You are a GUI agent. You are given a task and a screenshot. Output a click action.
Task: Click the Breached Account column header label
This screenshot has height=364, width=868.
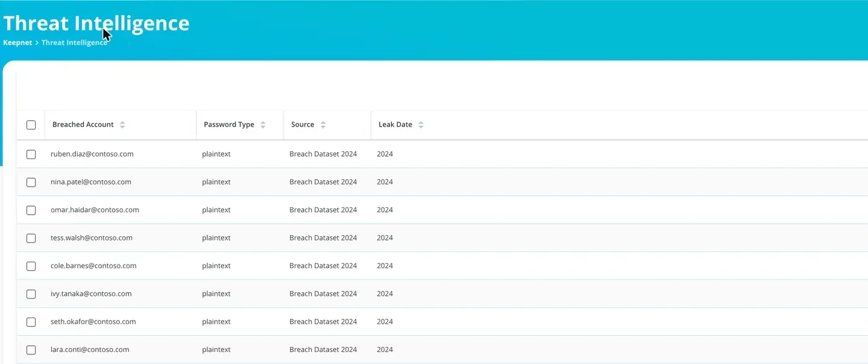click(83, 125)
